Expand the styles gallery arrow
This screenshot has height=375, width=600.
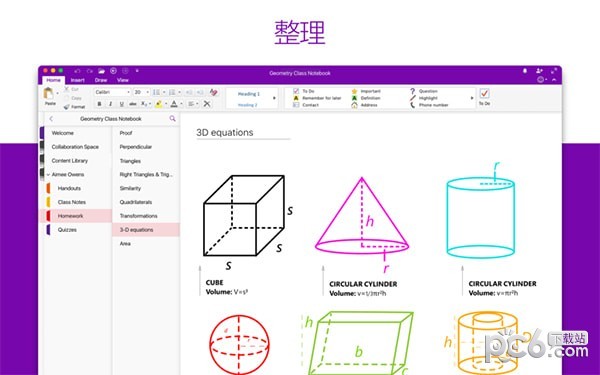[274, 98]
